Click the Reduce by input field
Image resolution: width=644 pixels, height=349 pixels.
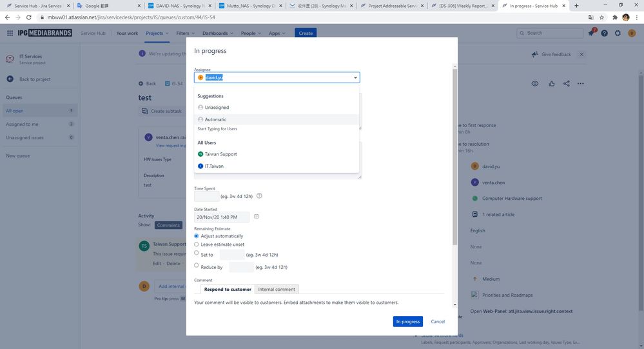coord(242,267)
